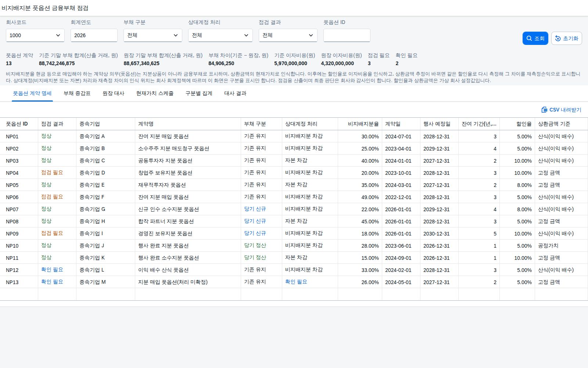This screenshot has height=368, width=588.
Task: Click the 부채 구분 column header
Action: click(x=261, y=124)
